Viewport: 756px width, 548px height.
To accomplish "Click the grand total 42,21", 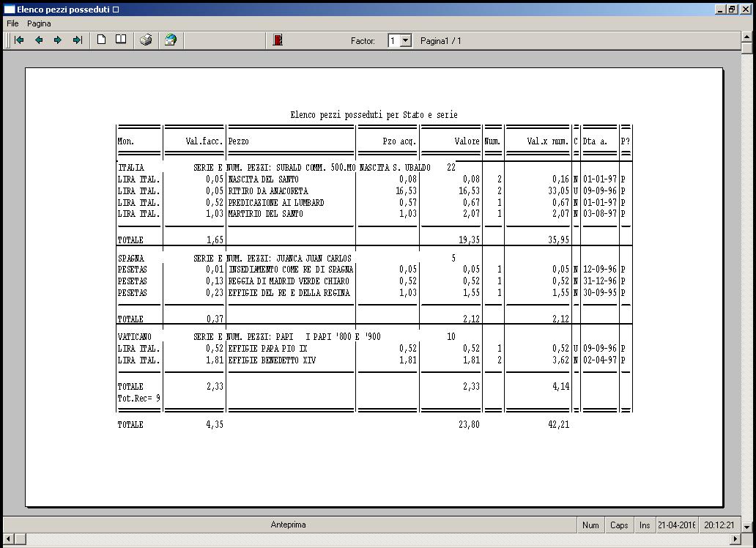I will [559, 424].
